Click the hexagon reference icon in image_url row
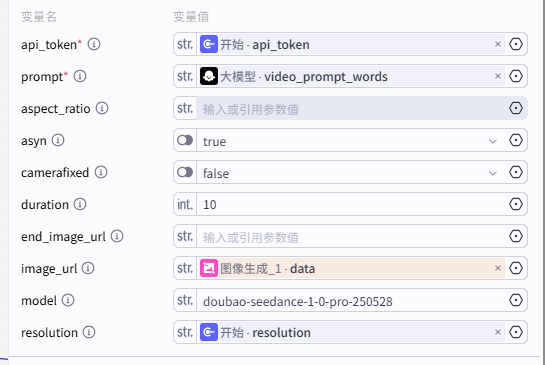This screenshot has height=365, width=545. click(516, 268)
